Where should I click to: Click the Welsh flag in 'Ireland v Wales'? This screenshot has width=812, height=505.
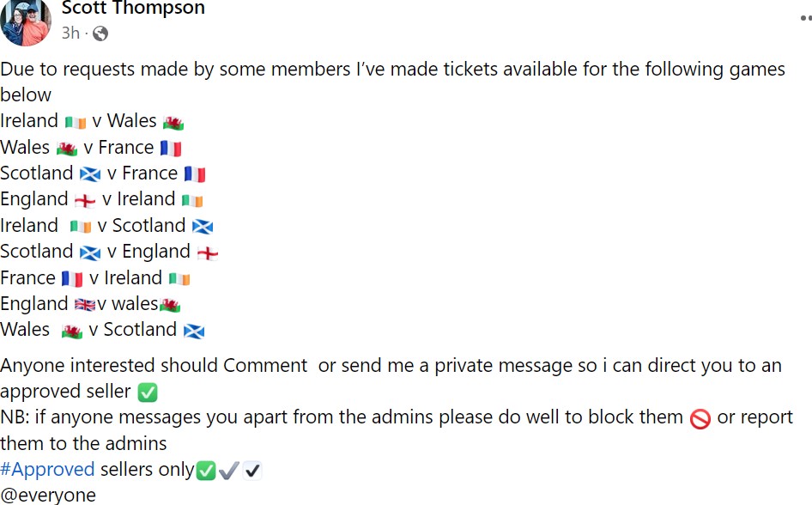point(173,122)
